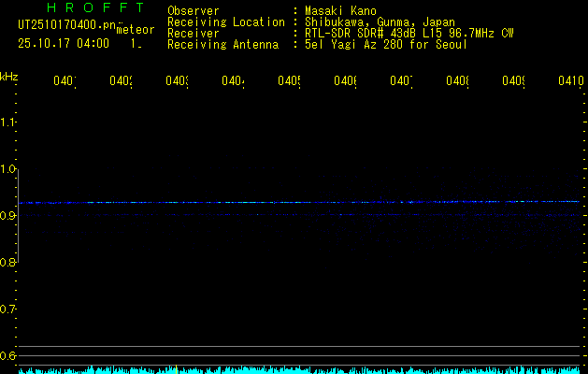Click the green HROFFT title
Viewport: 588px width, 374px height.
click(x=95, y=7)
